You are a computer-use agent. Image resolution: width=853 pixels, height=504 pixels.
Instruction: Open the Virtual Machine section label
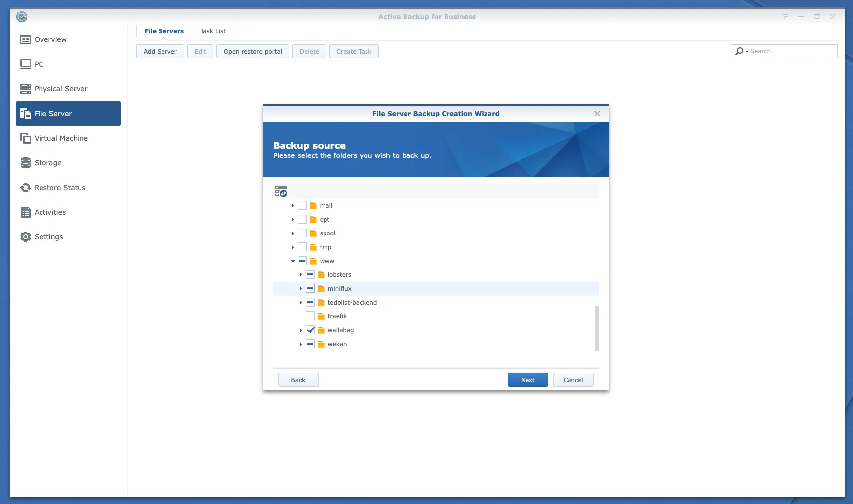point(61,138)
